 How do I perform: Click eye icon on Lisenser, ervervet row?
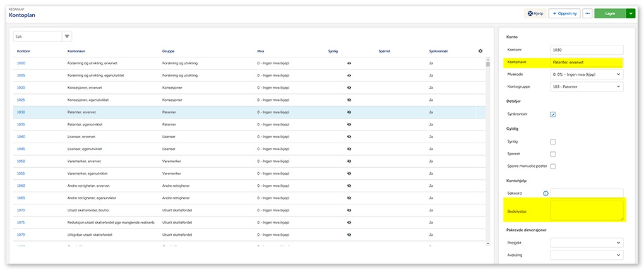tap(349, 136)
